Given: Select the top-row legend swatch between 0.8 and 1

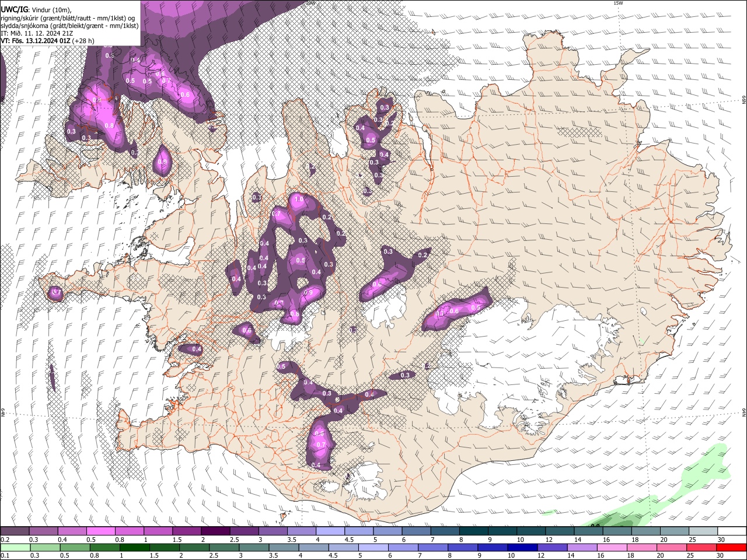Looking at the screenshot, I should pyautogui.click(x=130, y=531).
